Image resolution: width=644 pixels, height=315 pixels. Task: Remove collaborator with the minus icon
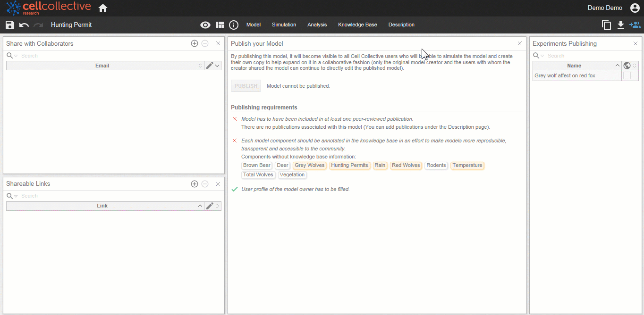[205, 43]
